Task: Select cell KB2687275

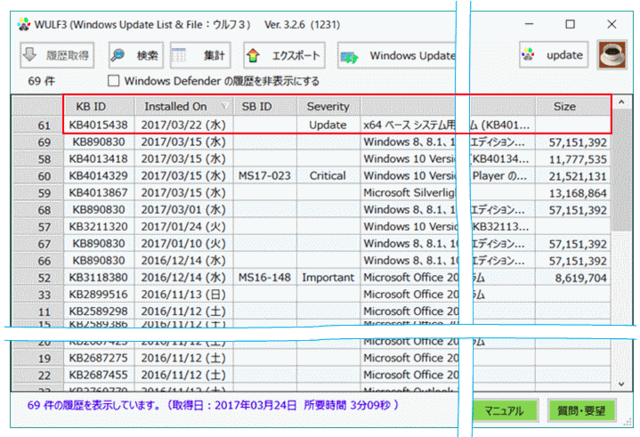Action: point(99,358)
